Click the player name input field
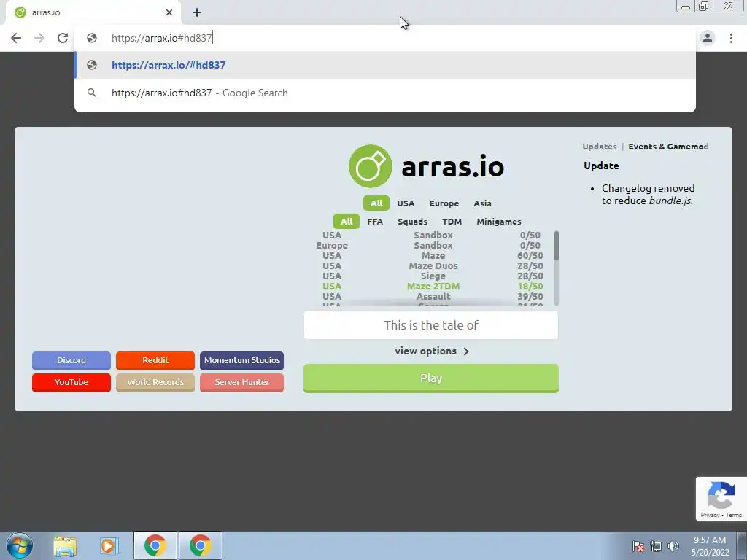Image resolution: width=747 pixels, height=560 pixels. click(x=430, y=325)
